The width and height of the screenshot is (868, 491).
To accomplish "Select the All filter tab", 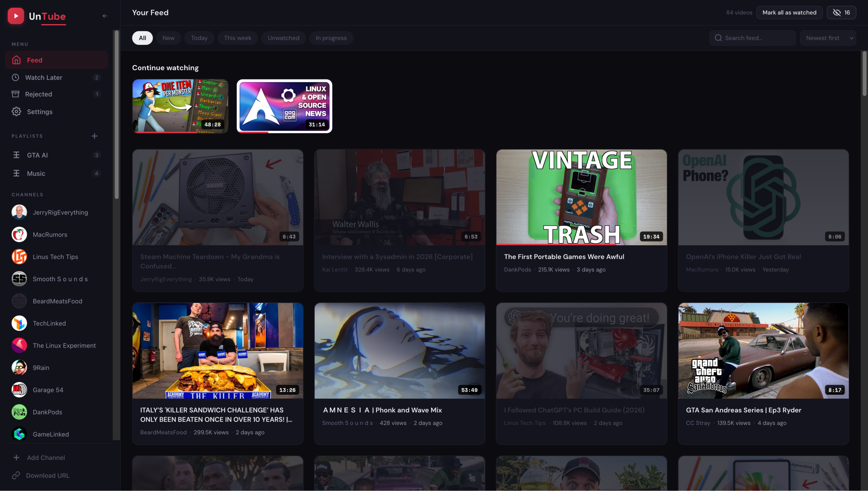I will (x=142, y=38).
